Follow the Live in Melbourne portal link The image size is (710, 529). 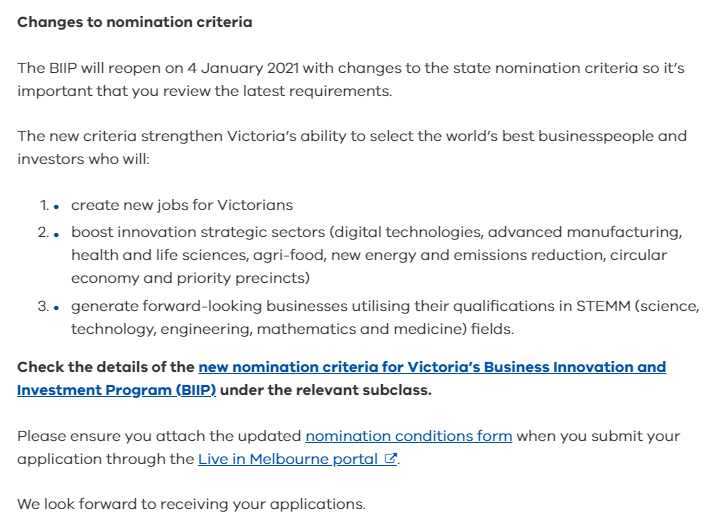pyautogui.click(x=289, y=459)
